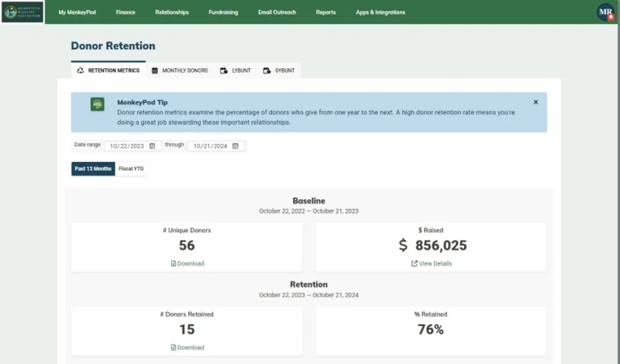Open View Details for dollars raised

pos(432,263)
